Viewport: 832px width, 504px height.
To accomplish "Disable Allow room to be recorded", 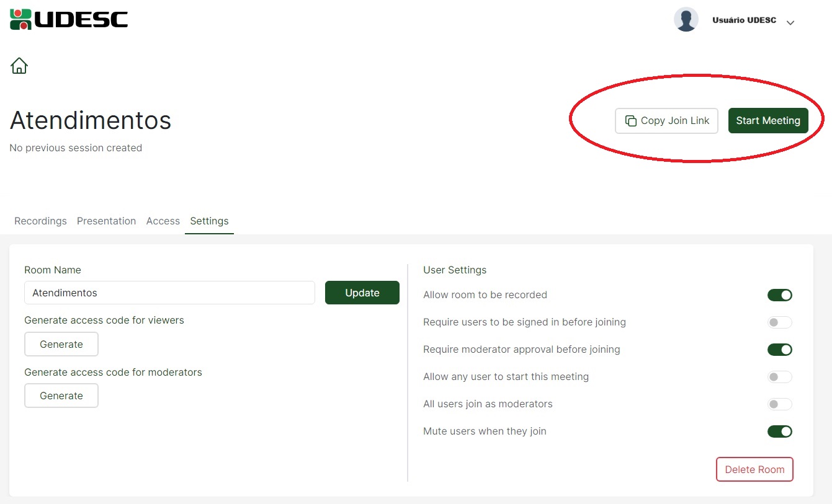I will (x=779, y=295).
